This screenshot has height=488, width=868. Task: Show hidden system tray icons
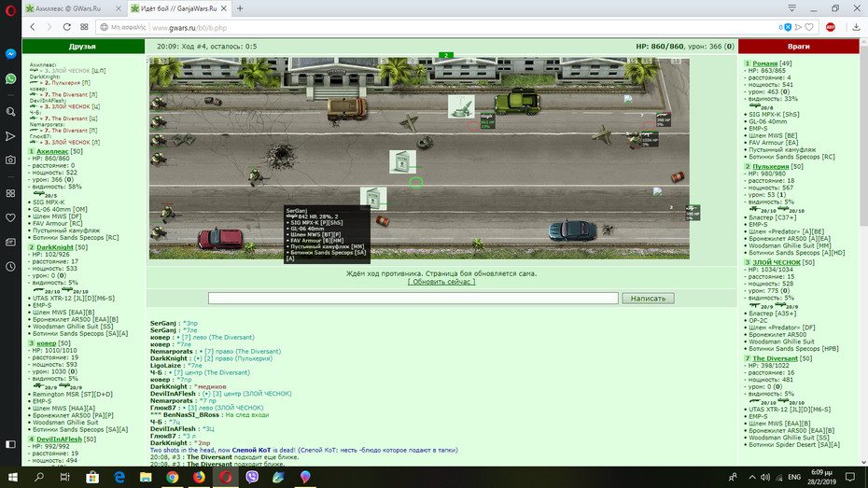[x=751, y=477]
